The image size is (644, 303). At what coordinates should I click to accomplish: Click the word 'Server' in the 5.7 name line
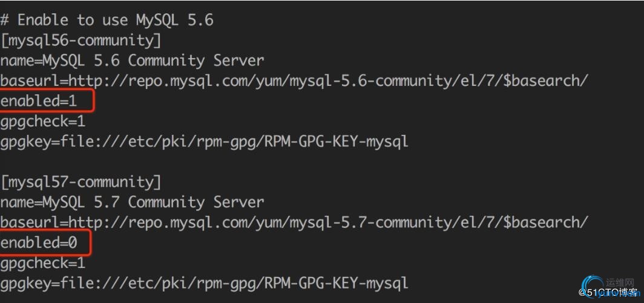238,202
